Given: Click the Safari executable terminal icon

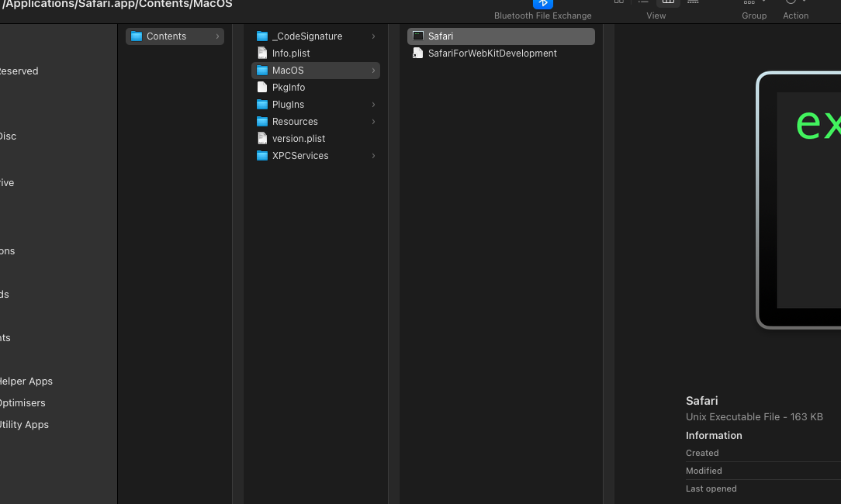Looking at the screenshot, I should coord(418,36).
